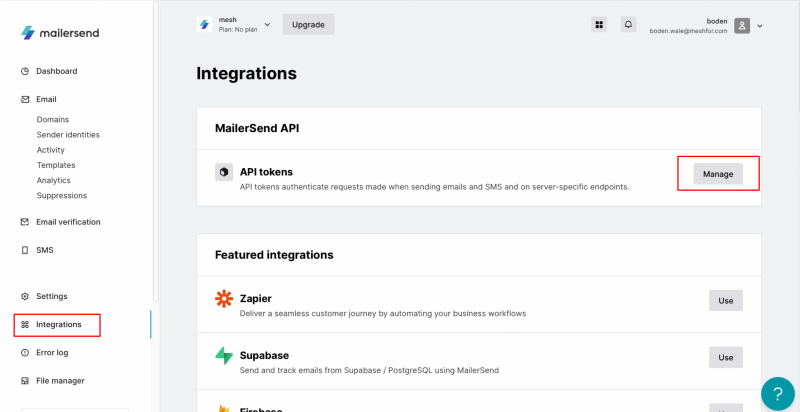
Task: Click the Zapier integration icon
Action: pos(224,300)
